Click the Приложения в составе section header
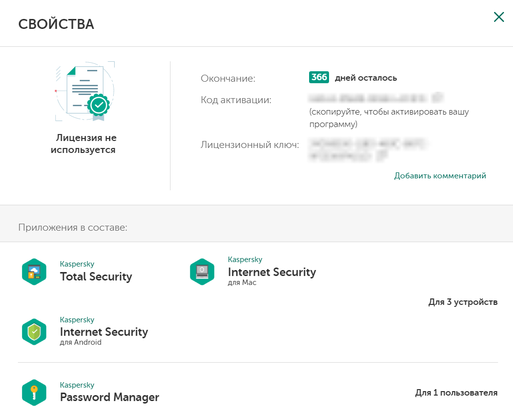This screenshot has width=513, height=420. 73,228
